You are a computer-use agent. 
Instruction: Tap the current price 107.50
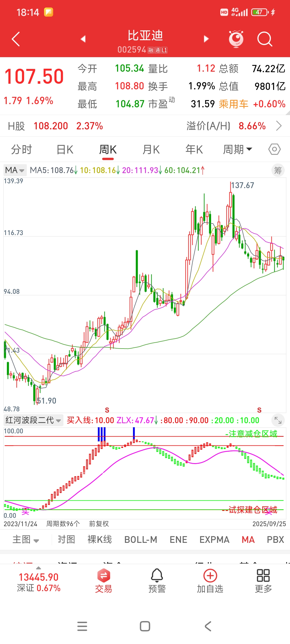[34, 76]
